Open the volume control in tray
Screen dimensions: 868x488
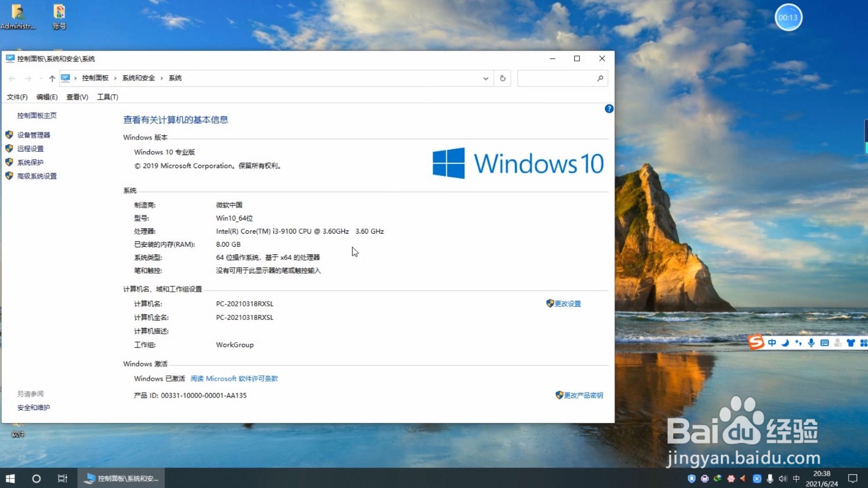tap(783, 478)
